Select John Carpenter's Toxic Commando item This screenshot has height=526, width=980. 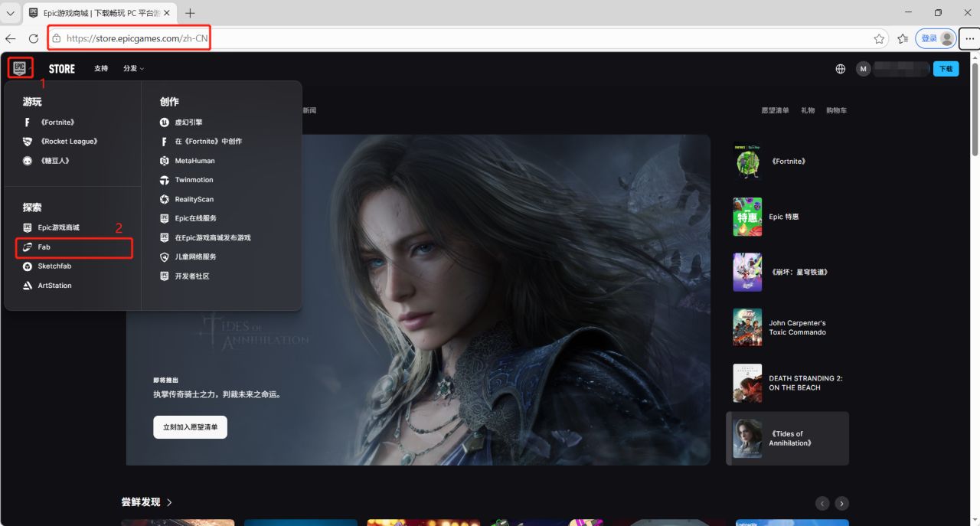(x=787, y=328)
